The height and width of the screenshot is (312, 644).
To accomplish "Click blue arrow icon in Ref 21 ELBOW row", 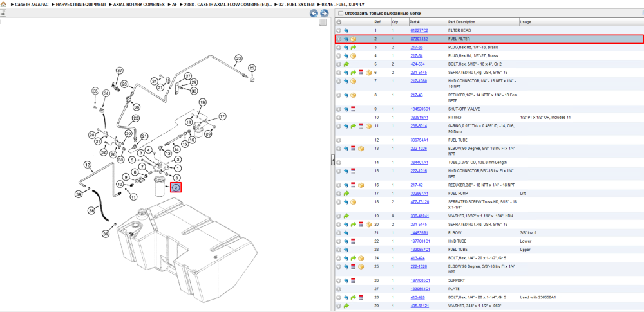I will coord(346,233).
